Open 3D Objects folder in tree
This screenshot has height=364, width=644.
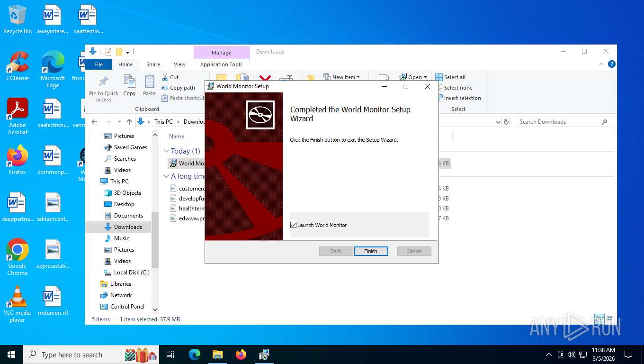pyautogui.click(x=123, y=193)
